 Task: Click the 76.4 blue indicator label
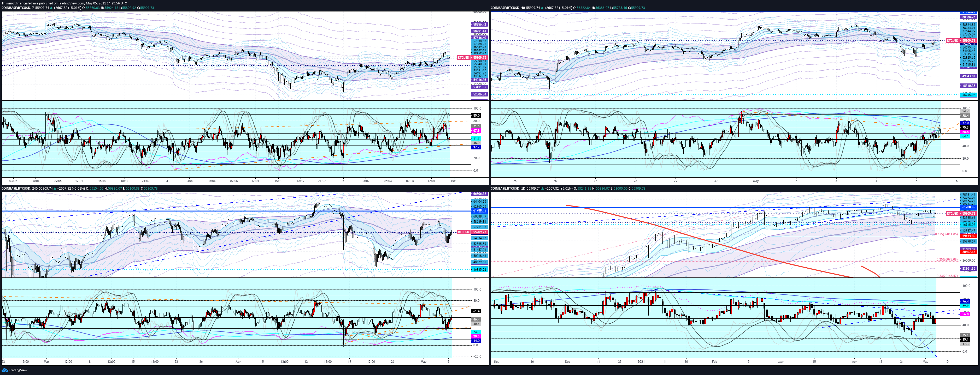click(966, 302)
